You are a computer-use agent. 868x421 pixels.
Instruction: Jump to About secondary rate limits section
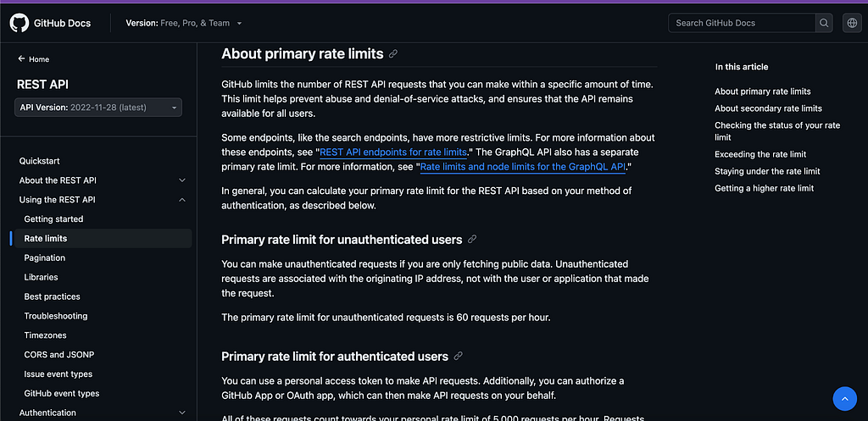pos(768,108)
